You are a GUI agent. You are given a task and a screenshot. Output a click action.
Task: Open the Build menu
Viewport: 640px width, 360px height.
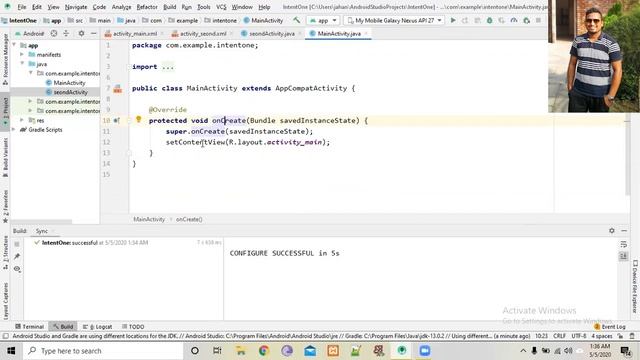[169, 7]
